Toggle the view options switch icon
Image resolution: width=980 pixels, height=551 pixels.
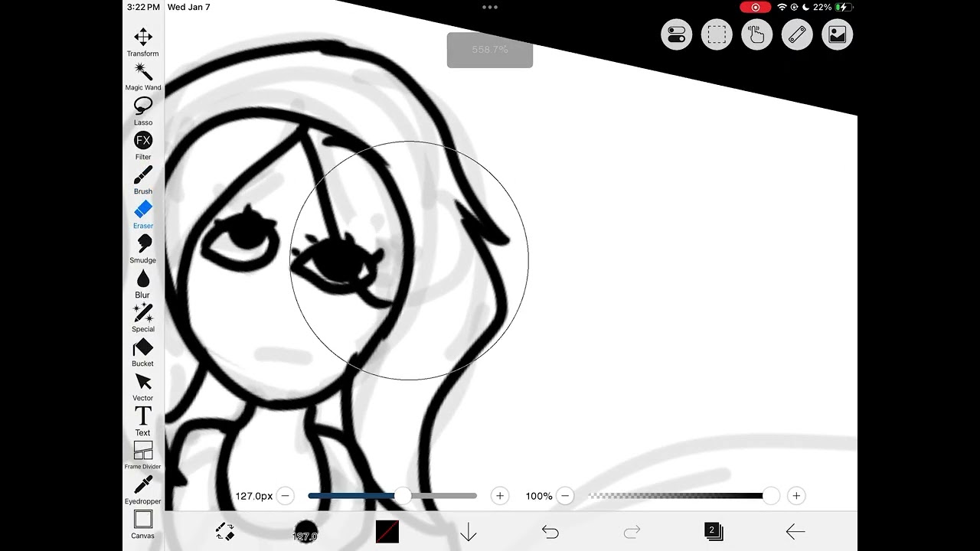click(x=677, y=34)
